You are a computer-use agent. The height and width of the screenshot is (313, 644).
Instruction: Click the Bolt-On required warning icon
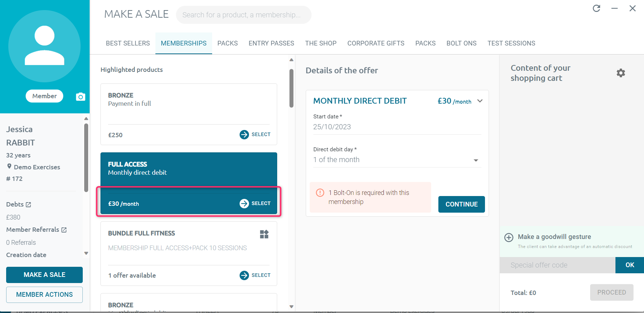pos(320,193)
